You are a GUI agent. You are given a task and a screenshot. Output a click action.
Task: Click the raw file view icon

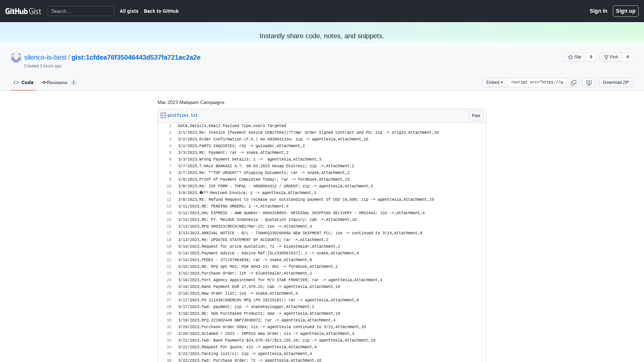(476, 115)
